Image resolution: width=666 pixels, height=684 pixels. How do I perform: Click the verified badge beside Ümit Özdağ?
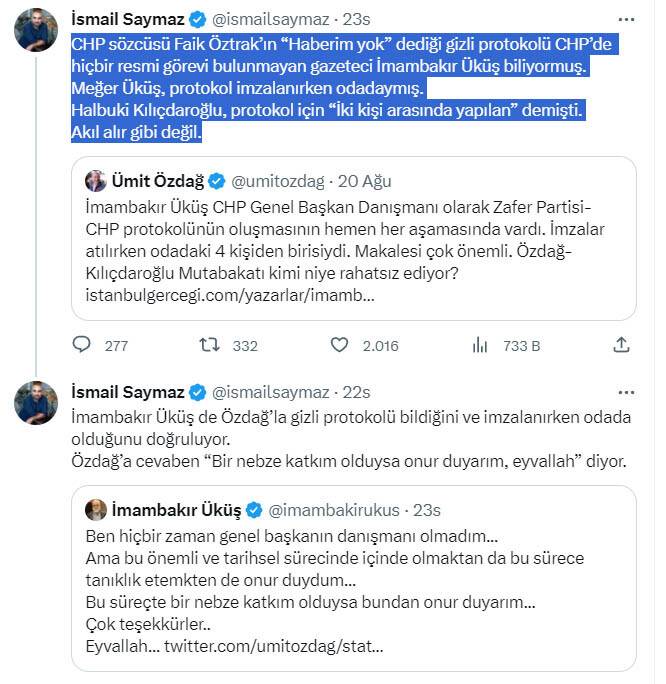(x=216, y=181)
